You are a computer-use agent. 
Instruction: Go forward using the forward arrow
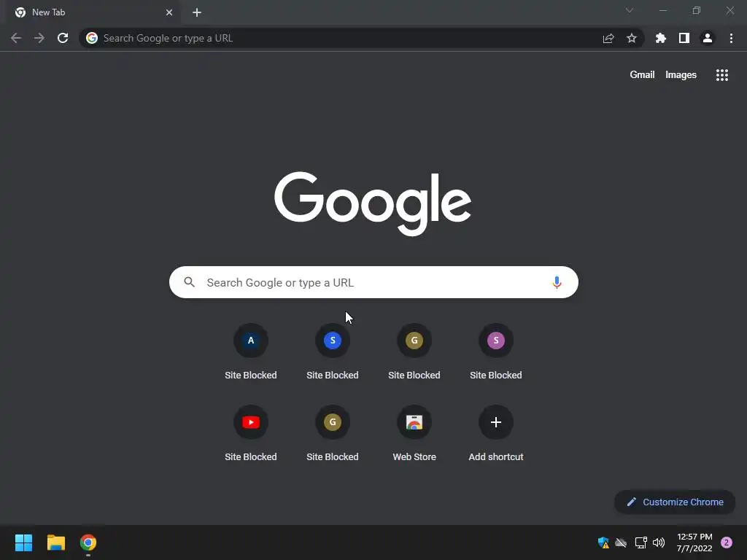(x=39, y=38)
